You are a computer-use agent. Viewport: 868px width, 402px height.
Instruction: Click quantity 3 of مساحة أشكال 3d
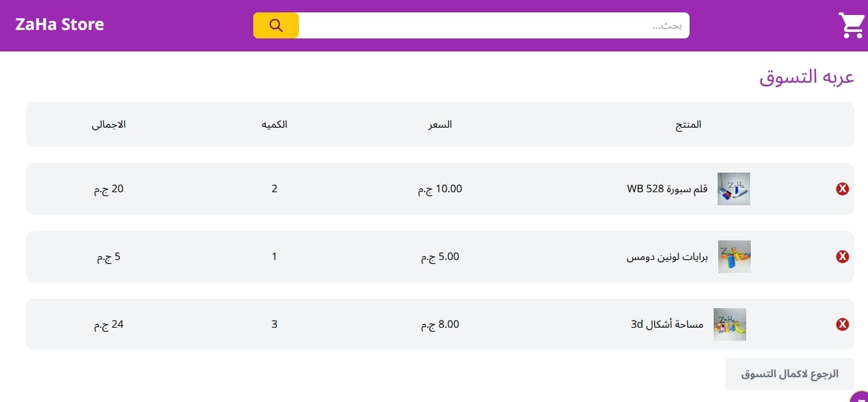coord(274,324)
